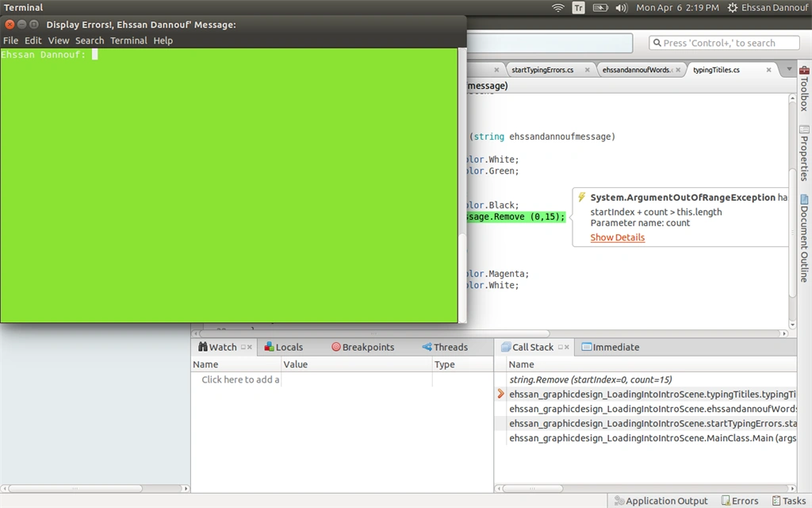Open the Tasks pad in the status bar

click(789, 501)
